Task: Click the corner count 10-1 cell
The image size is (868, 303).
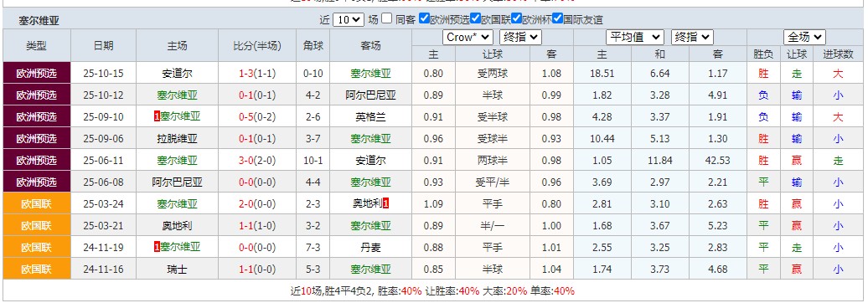Action: click(x=313, y=161)
